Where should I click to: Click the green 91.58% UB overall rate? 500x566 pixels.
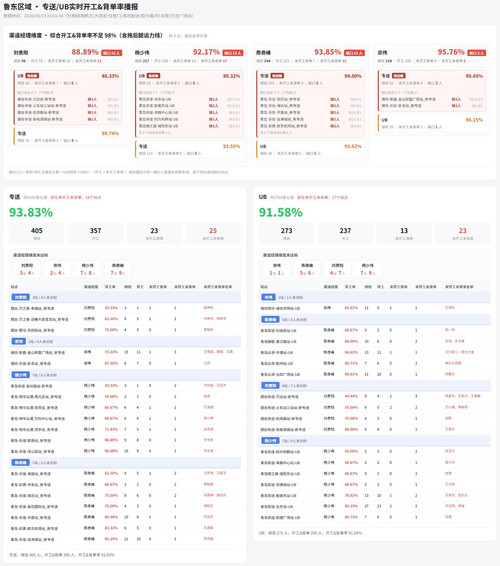pos(281,212)
